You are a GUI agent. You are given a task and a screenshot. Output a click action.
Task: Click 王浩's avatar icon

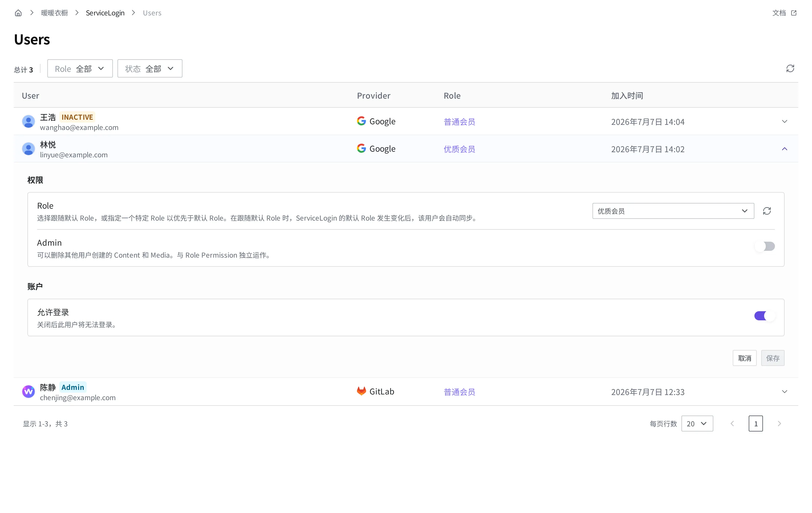28,121
